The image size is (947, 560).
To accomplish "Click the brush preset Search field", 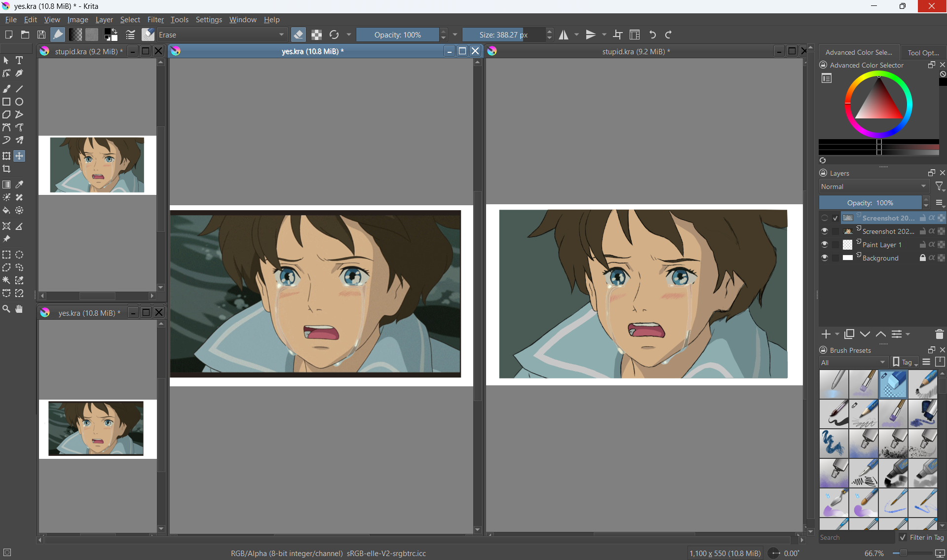I will (x=856, y=537).
